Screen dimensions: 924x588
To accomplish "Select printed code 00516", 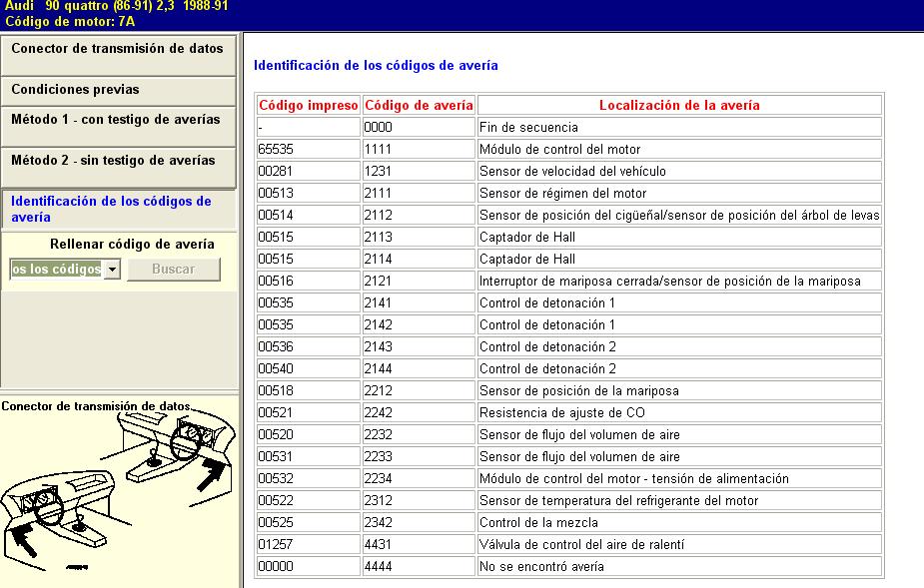I will (309, 282).
